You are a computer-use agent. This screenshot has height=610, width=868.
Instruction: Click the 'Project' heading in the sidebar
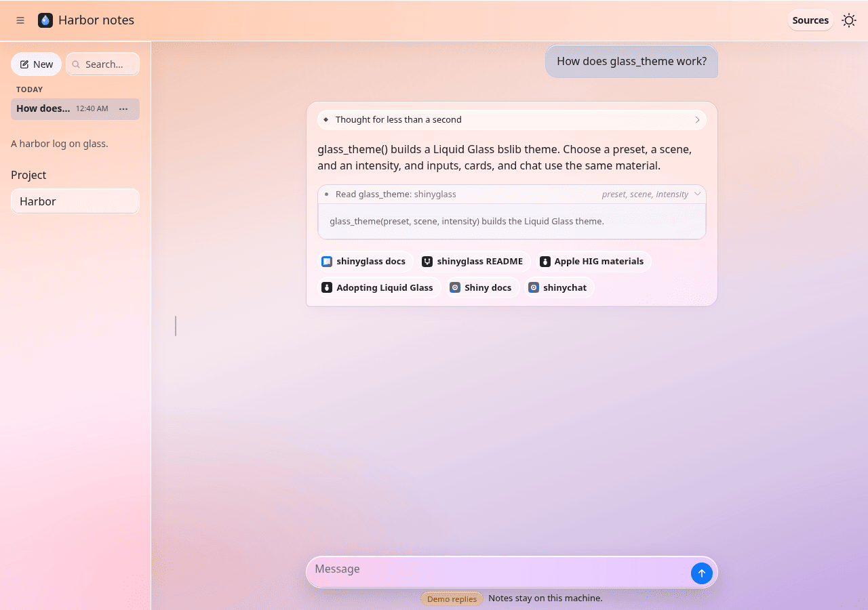28,175
